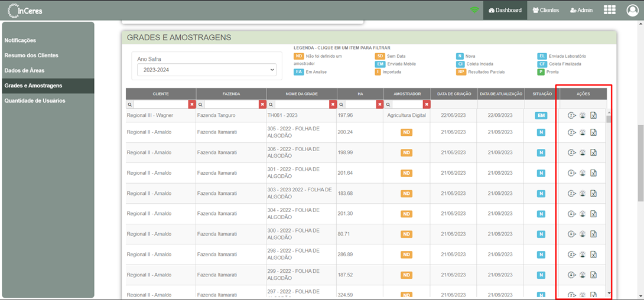Filter by N Nova legend badge
644x300 pixels.
point(460,56)
